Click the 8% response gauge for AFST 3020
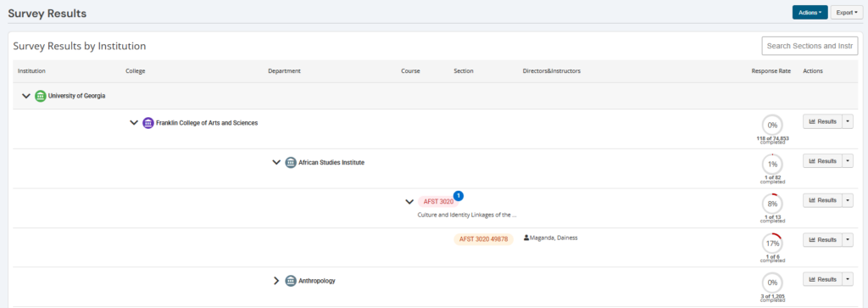This screenshot has width=868, height=308. 772,204
